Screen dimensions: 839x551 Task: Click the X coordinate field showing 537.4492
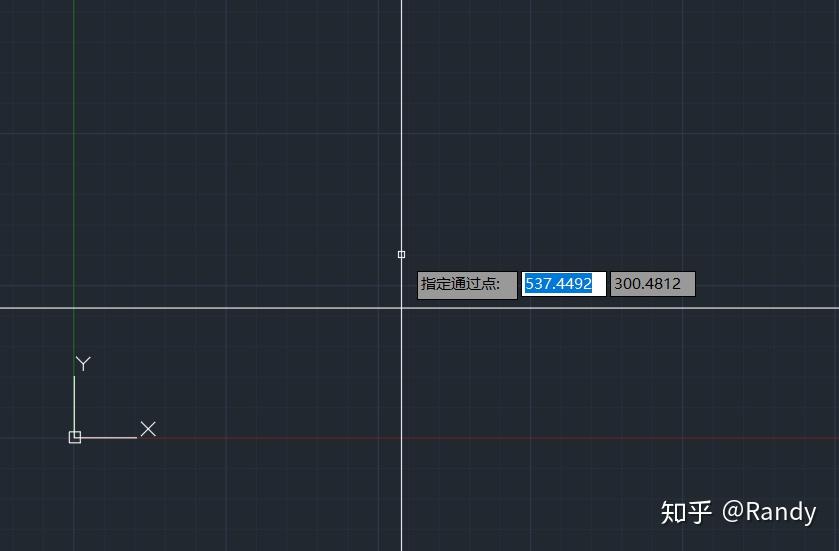563,284
